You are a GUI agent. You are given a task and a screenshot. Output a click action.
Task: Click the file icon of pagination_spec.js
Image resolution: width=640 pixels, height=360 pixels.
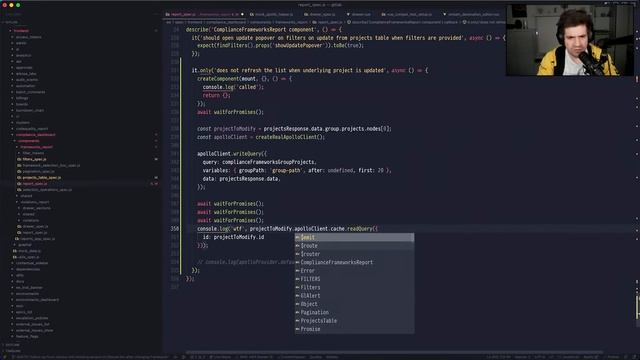(x=19, y=171)
